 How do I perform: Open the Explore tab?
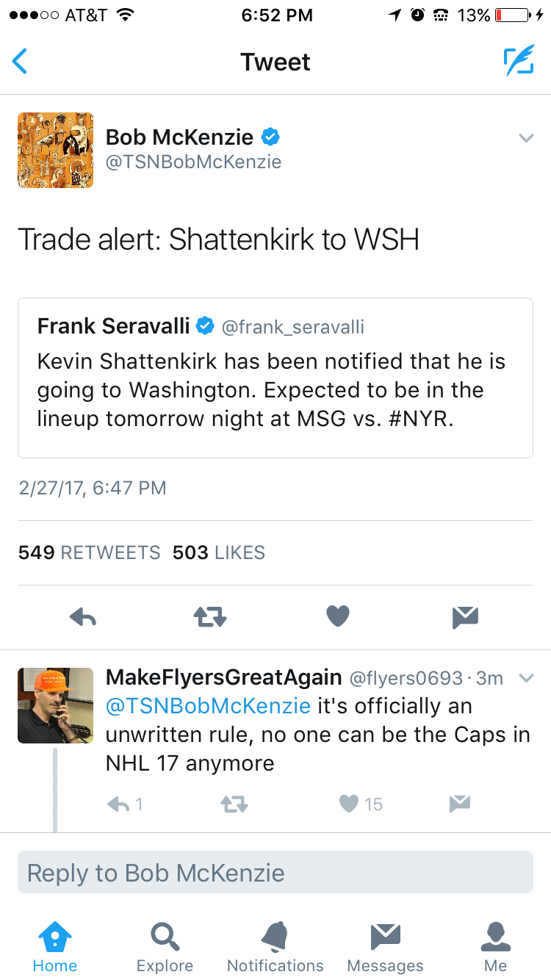pos(165,948)
